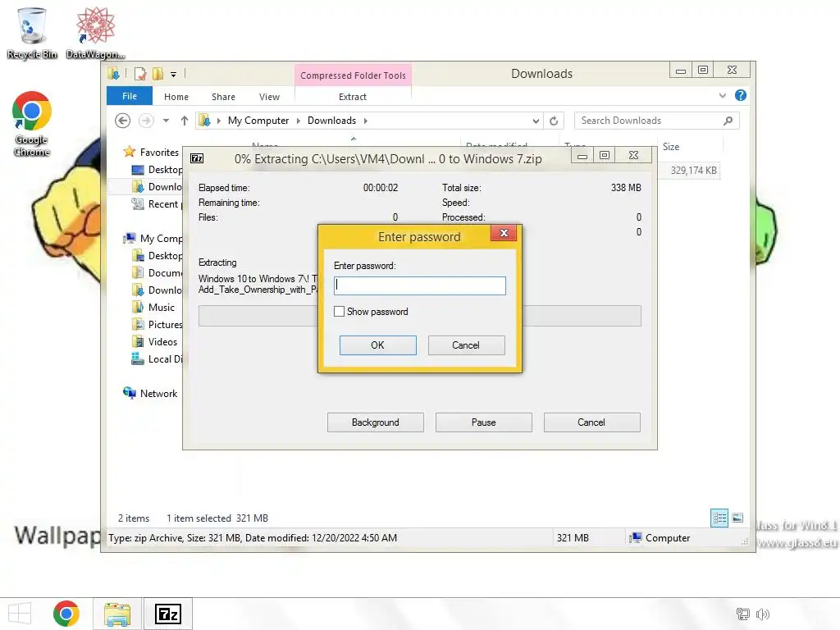Select Recent places in Favorites
Screen dimensions: 840x630
point(157,204)
